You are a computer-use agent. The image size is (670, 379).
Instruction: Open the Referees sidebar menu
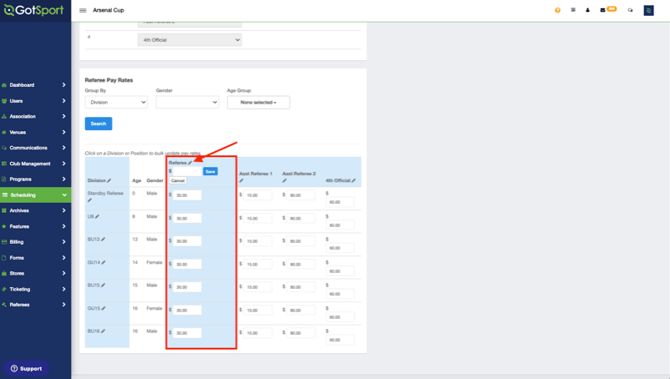pyautogui.click(x=35, y=305)
